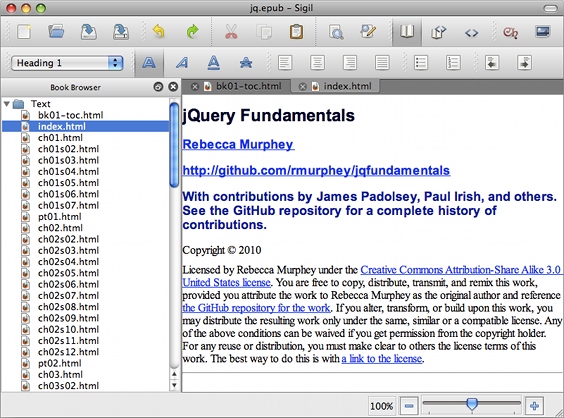Screen dimensions: 564x418
Task: Toggle Book View open-book icon
Action: pos(407,32)
